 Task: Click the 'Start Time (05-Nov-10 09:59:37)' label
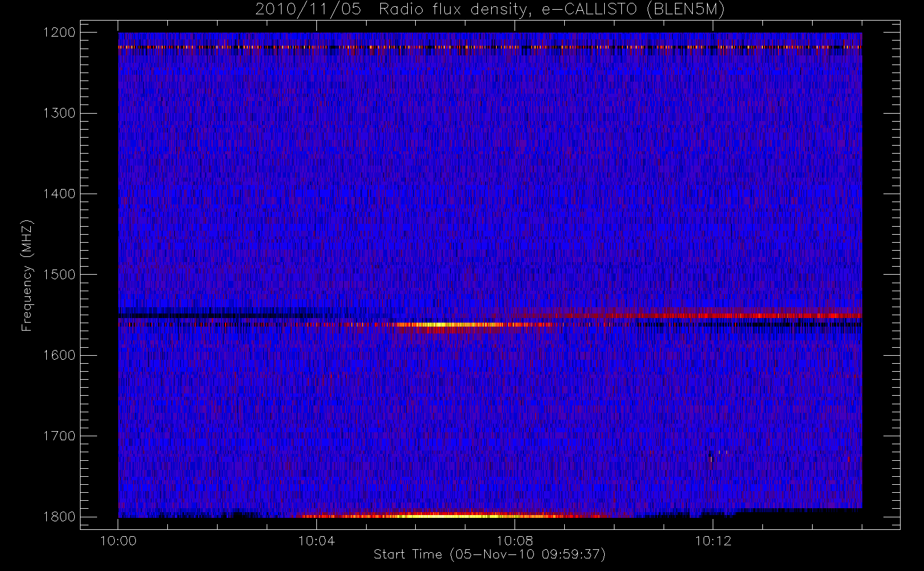(x=489, y=554)
